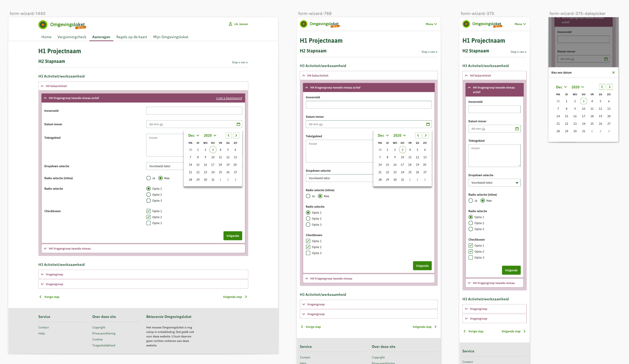Open previous month arrow in the datepicker
The image size is (629, 364).
point(229,135)
